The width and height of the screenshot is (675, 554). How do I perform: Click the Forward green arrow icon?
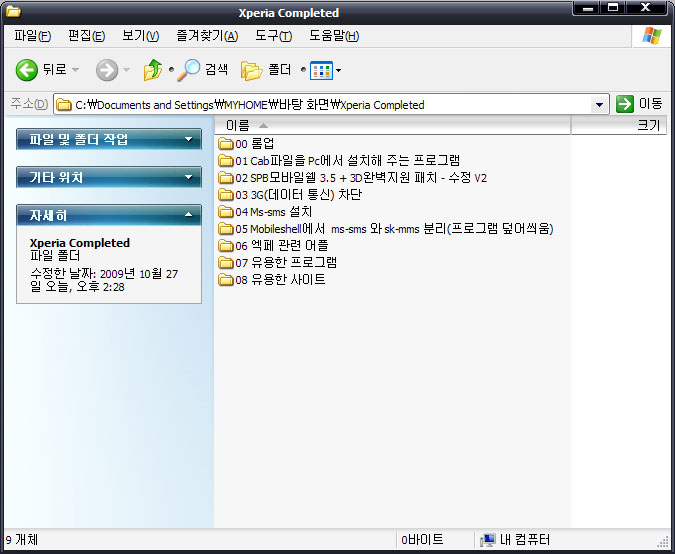click(107, 70)
